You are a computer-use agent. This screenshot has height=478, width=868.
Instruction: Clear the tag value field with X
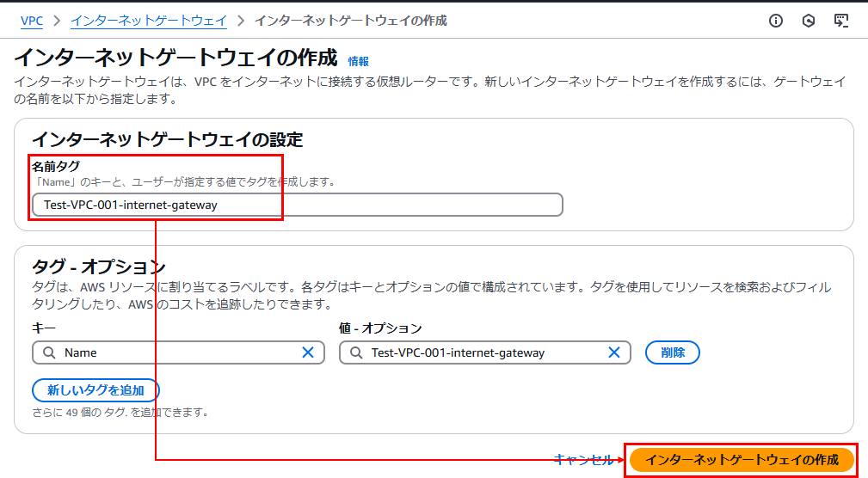(x=614, y=352)
